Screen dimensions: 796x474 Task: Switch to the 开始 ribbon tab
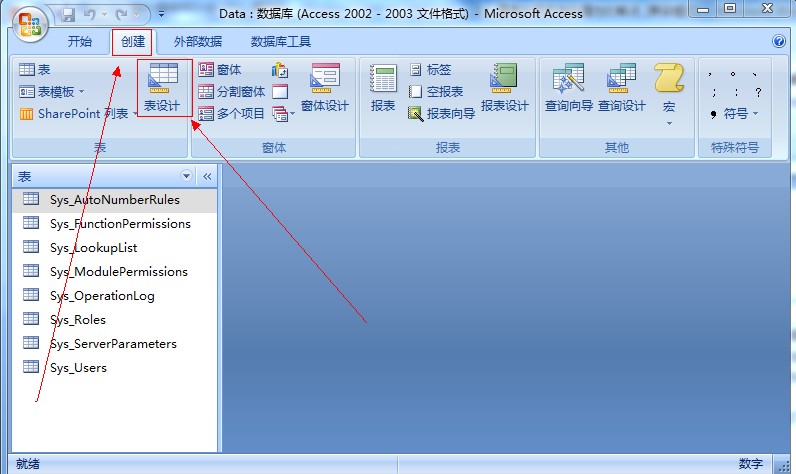[80, 42]
